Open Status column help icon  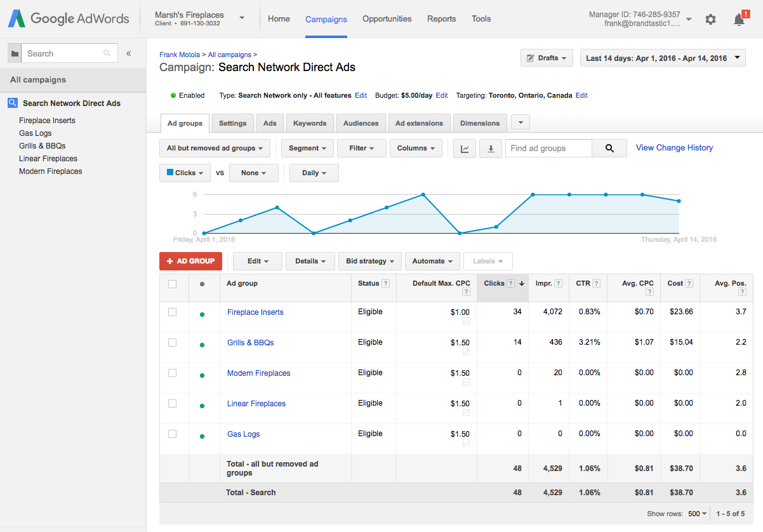pos(385,284)
